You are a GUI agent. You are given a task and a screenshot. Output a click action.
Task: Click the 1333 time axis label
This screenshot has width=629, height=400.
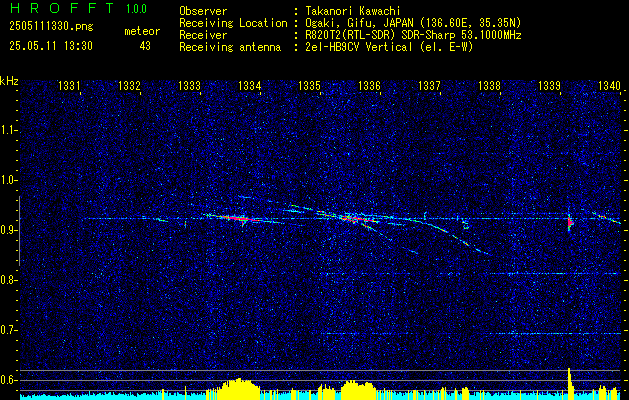coord(189,85)
